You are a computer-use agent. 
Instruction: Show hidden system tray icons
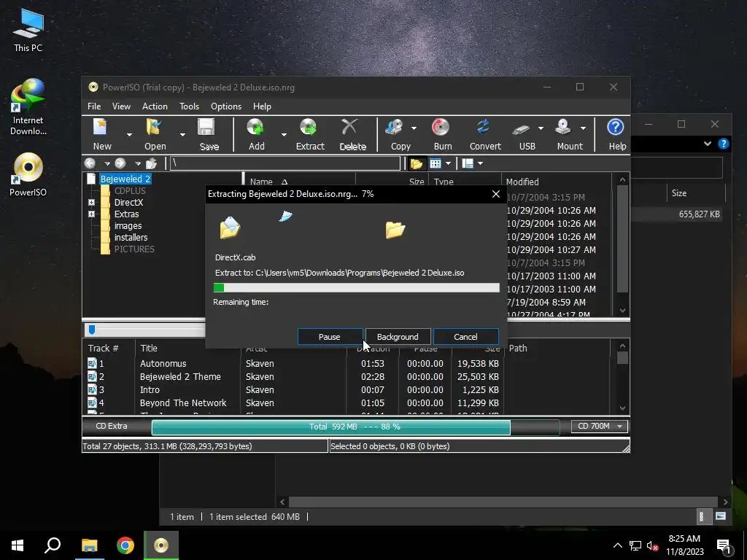tap(617, 545)
